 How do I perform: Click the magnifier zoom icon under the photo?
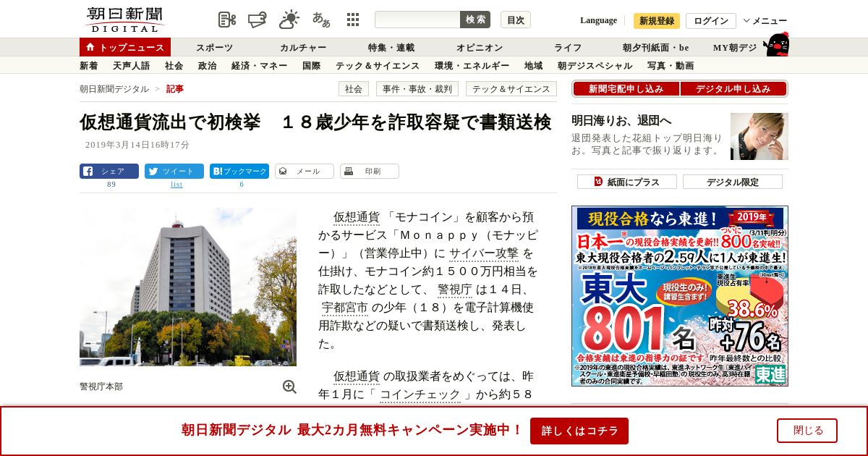pyautogui.click(x=289, y=387)
